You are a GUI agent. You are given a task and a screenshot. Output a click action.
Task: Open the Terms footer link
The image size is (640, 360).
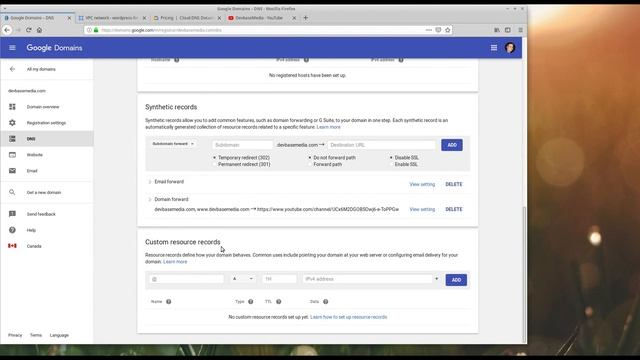tap(36, 335)
